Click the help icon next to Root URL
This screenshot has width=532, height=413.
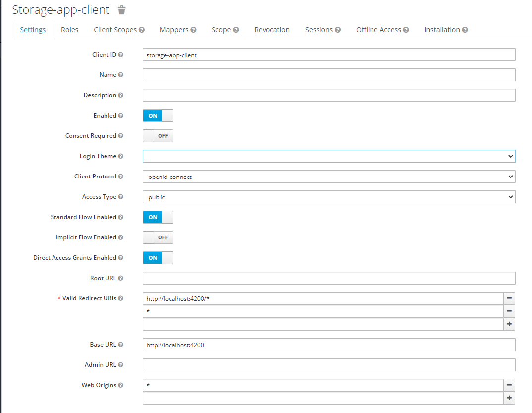(x=121, y=278)
